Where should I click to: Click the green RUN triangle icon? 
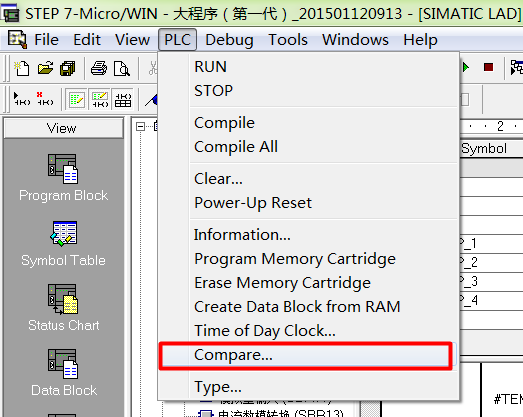coord(466,68)
